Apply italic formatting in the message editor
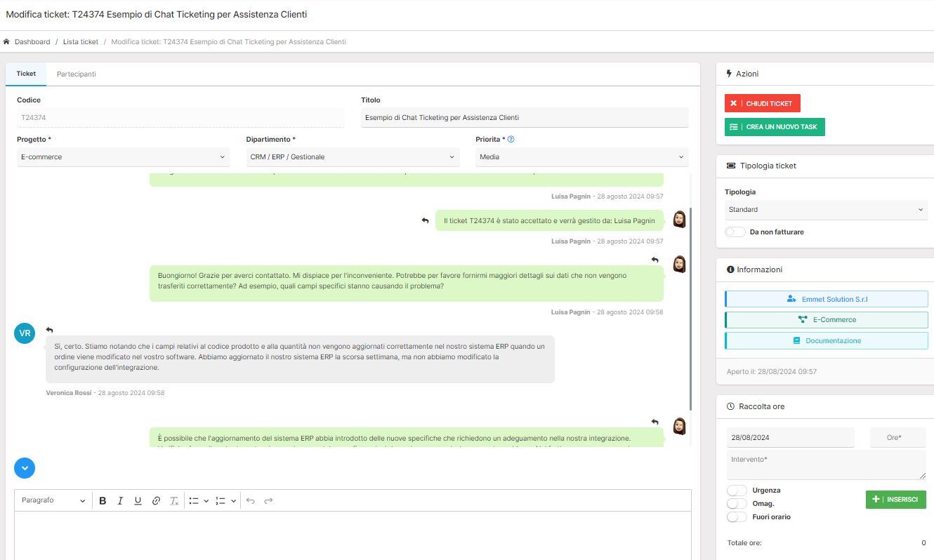This screenshot has width=934, height=560. pos(120,500)
